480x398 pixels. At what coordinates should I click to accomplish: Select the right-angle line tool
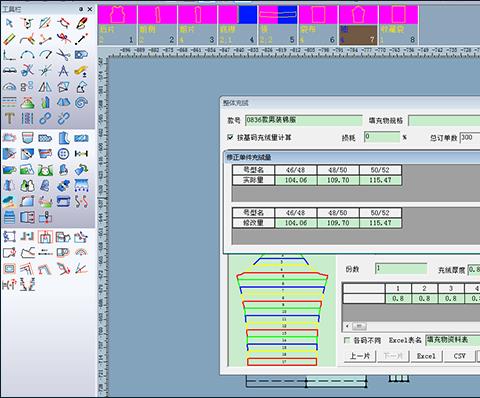9,55
